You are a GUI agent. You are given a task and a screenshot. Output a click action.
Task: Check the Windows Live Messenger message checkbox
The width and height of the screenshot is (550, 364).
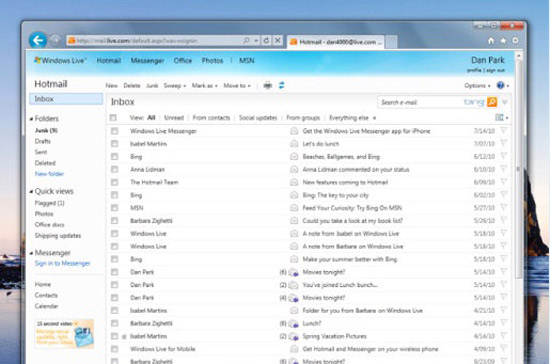point(114,131)
